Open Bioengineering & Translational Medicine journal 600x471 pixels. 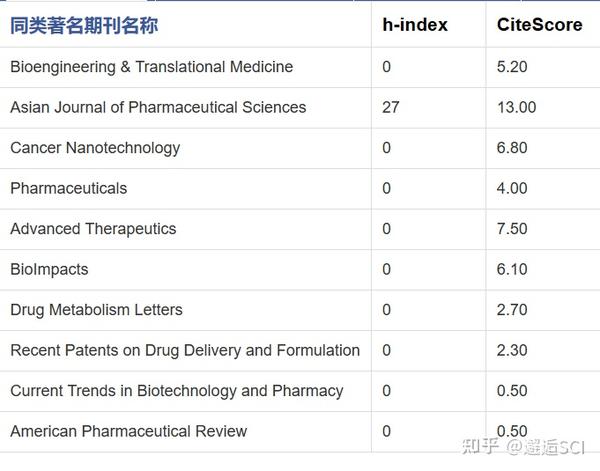pyautogui.click(x=151, y=67)
